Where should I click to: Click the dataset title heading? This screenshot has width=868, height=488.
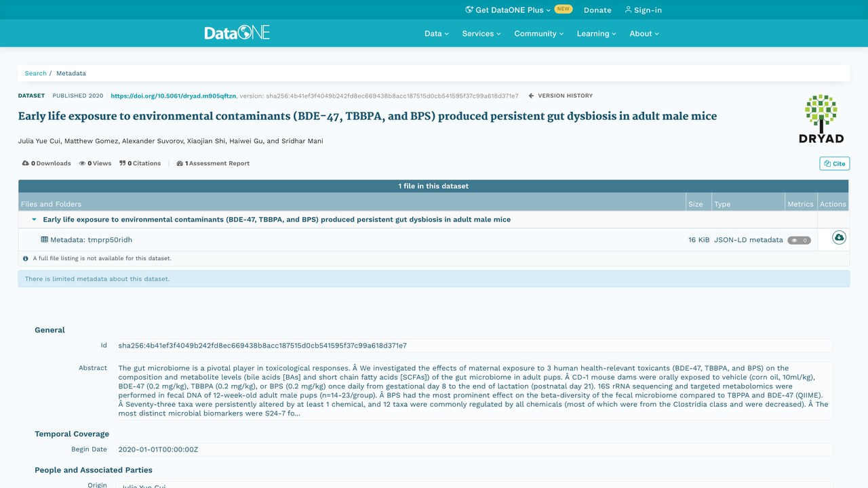[x=368, y=116]
